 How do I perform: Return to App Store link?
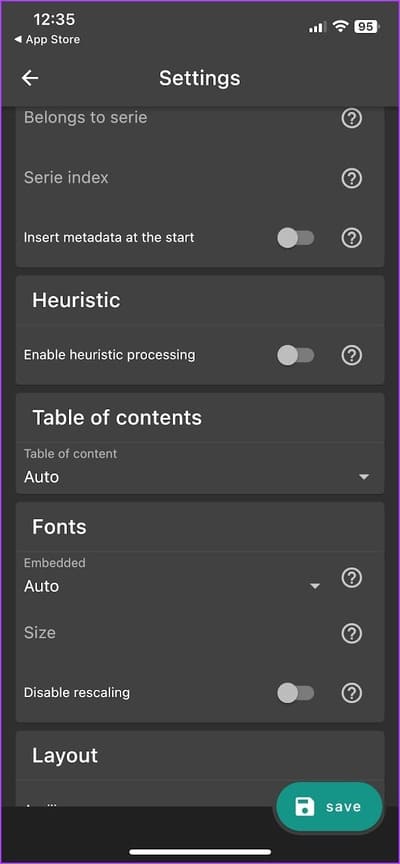47,40
